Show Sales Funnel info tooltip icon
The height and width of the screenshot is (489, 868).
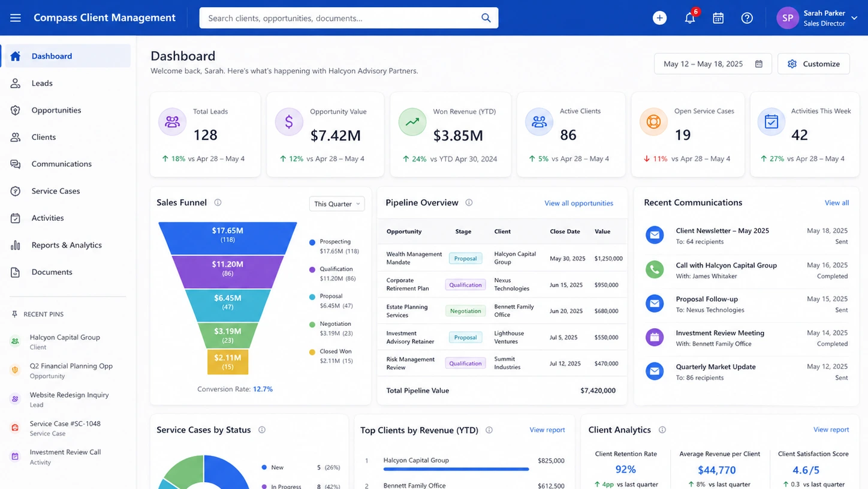click(218, 203)
